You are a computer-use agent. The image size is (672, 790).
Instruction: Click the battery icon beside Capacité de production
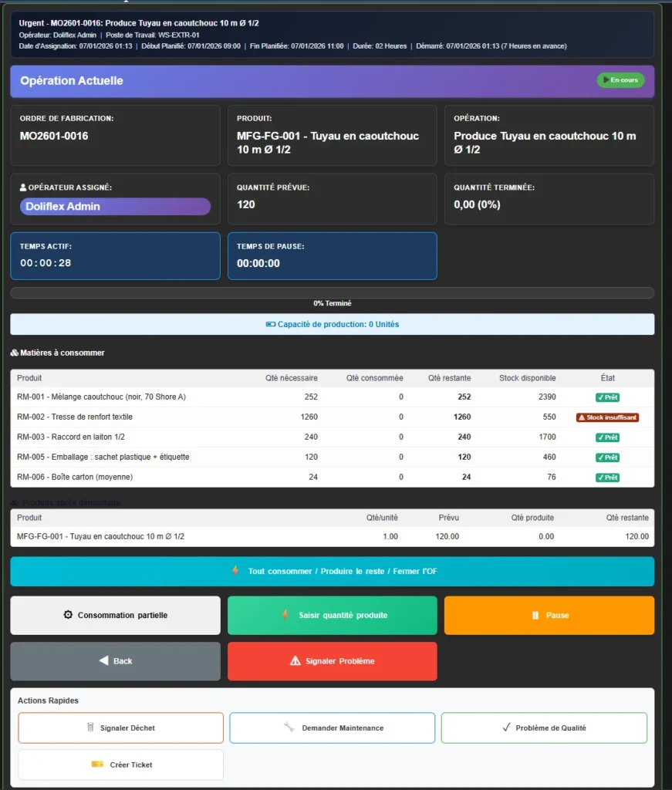click(270, 325)
